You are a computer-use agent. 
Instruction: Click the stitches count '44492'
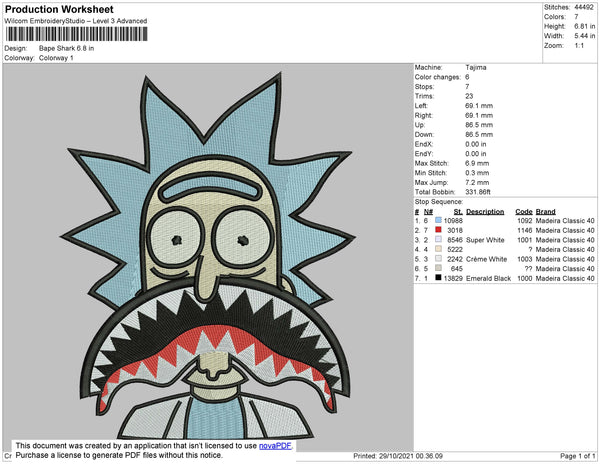[584, 7]
